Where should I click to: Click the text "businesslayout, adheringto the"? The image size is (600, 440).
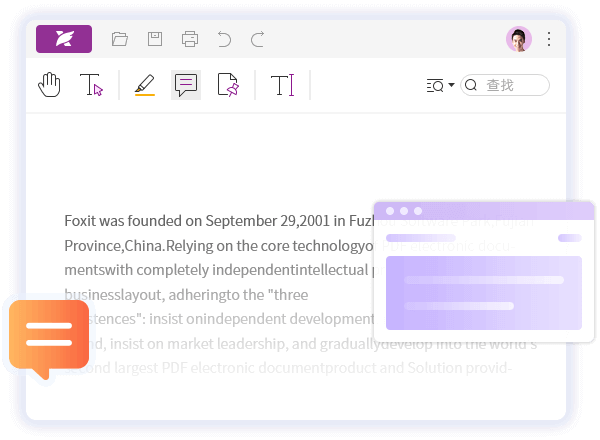164,295
